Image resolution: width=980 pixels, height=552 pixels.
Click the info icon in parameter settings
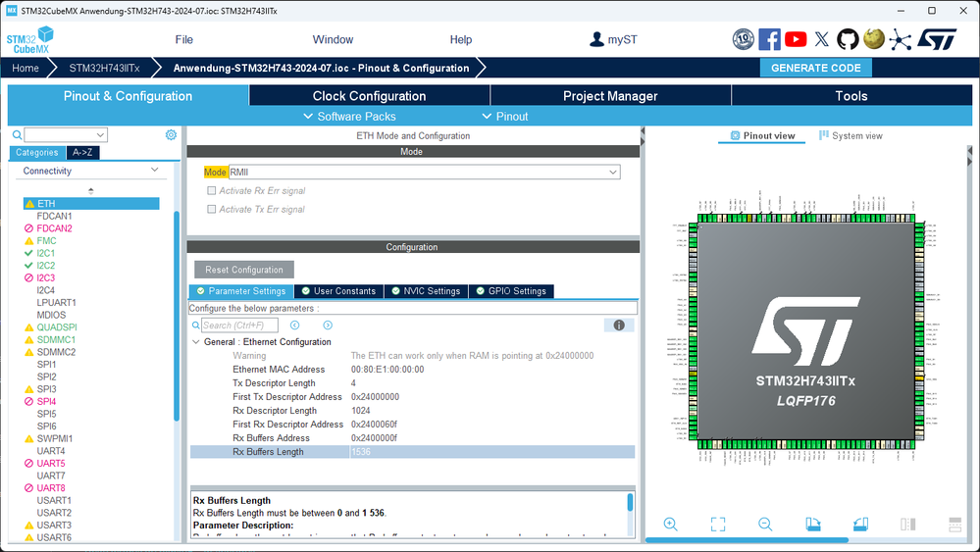click(x=619, y=325)
